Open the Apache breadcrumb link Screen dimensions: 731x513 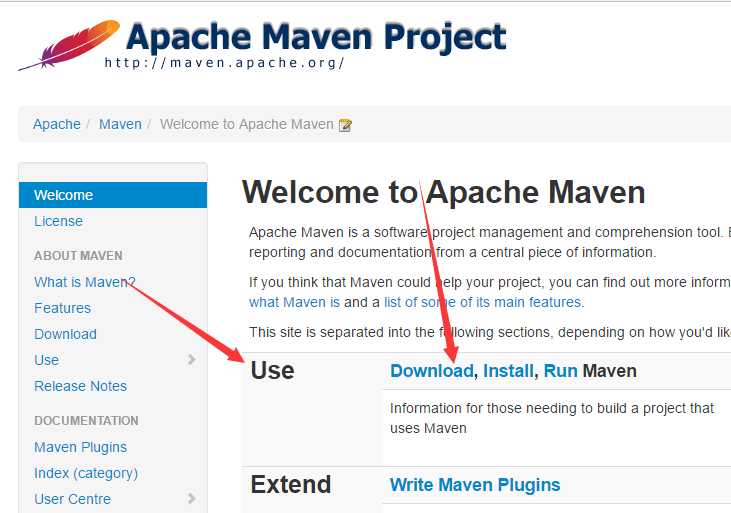click(57, 124)
